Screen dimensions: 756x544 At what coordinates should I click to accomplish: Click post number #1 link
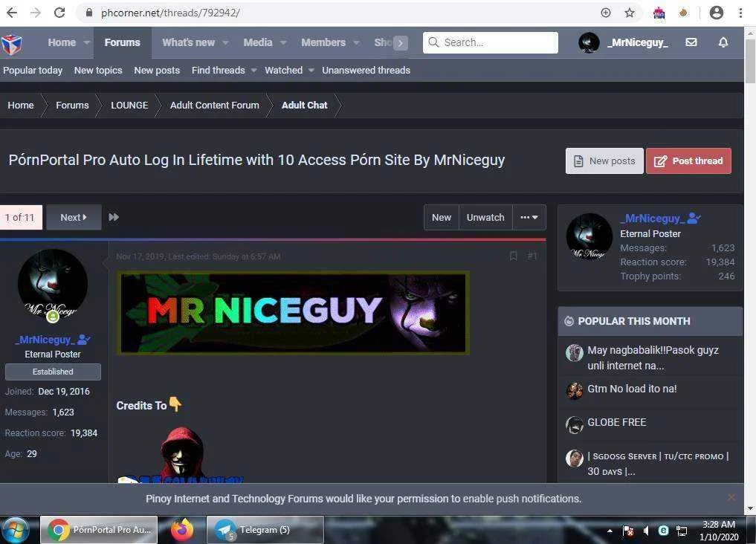(532, 256)
